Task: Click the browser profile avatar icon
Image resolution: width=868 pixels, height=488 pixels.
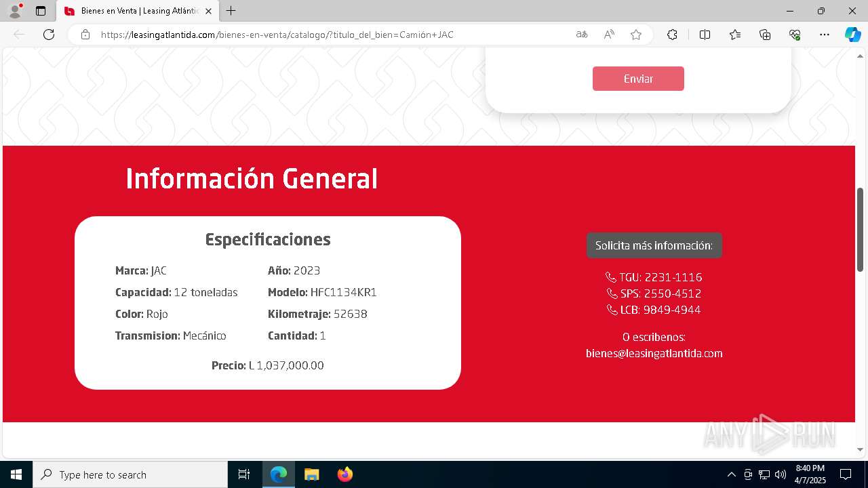Action: pyautogui.click(x=14, y=11)
